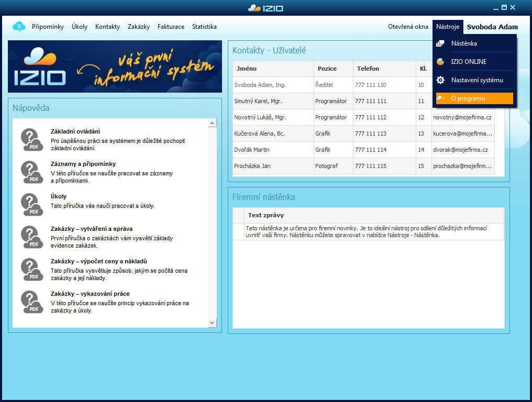Click the Nástěnka windows icon in dropdown

440,43
